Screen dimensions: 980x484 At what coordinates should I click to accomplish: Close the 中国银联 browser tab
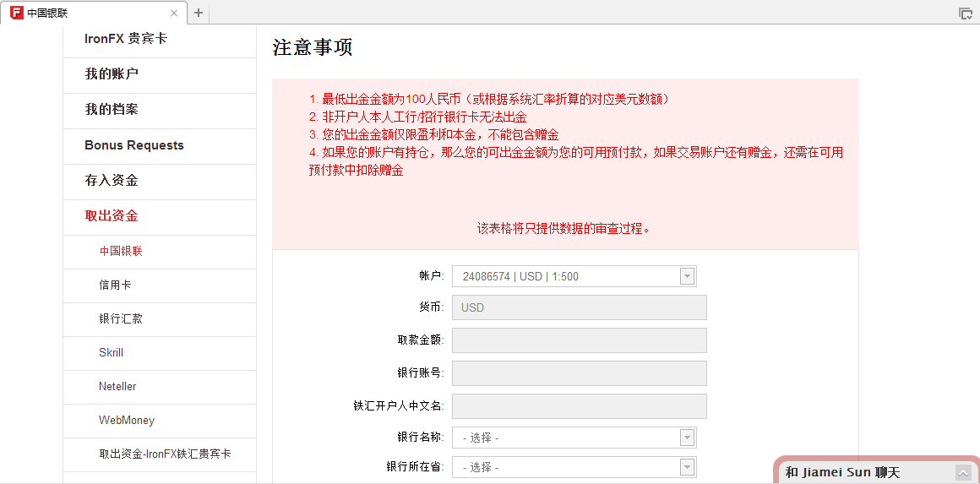point(174,13)
